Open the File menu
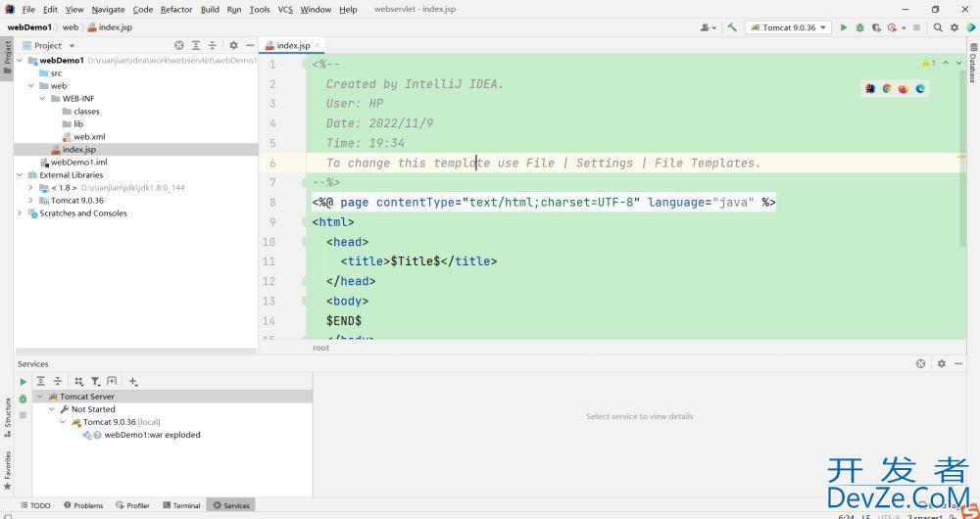The height and width of the screenshot is (519, 980). 28,10
